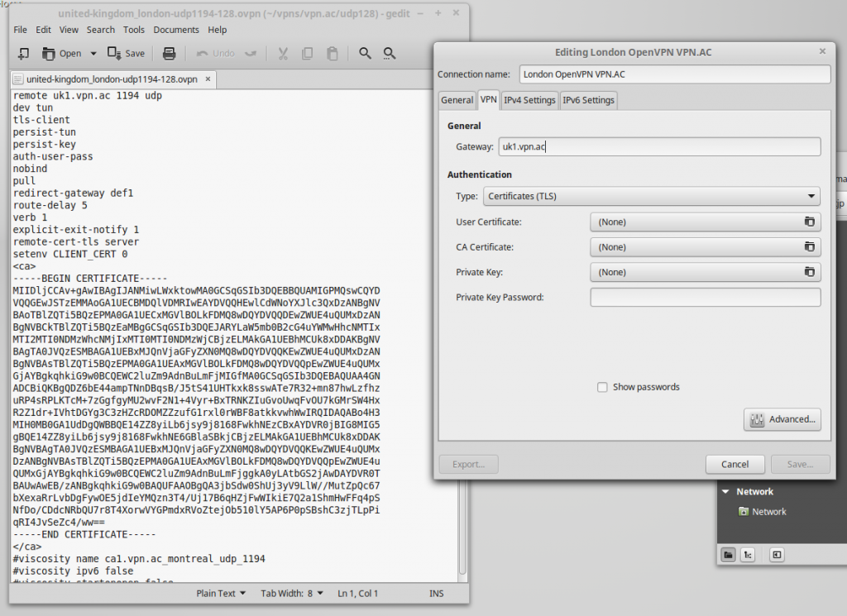Click the INS insert mode indicator
847x616 pixels.
(437, 594)
